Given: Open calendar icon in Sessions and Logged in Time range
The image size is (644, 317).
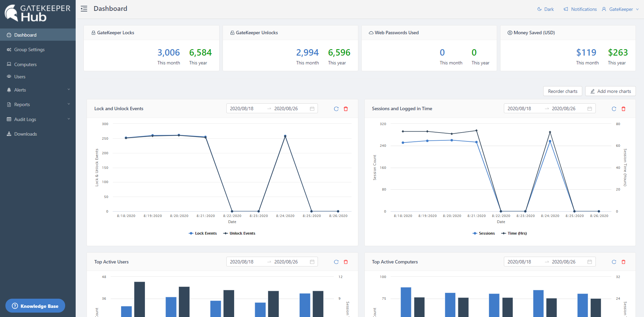Looking at the screenshot, I should click(590, 108).
